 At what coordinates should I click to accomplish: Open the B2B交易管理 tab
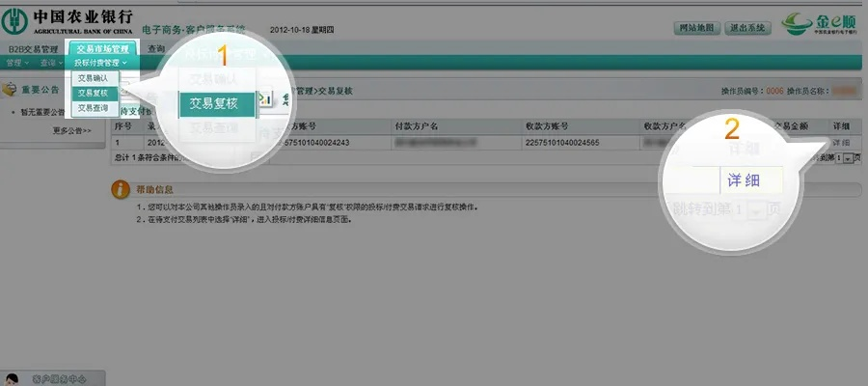coord(34,48)
